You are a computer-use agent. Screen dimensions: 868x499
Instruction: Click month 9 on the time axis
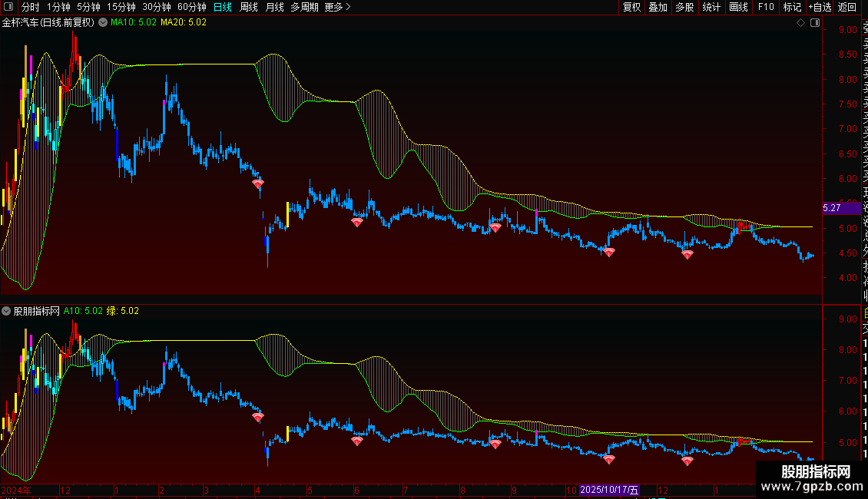tap(514, 490)
